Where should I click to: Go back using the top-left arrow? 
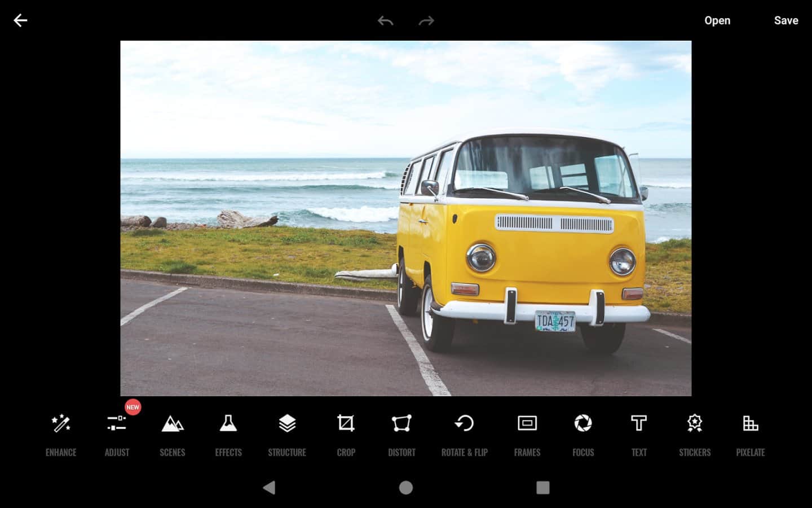click(x=20, y=21)
